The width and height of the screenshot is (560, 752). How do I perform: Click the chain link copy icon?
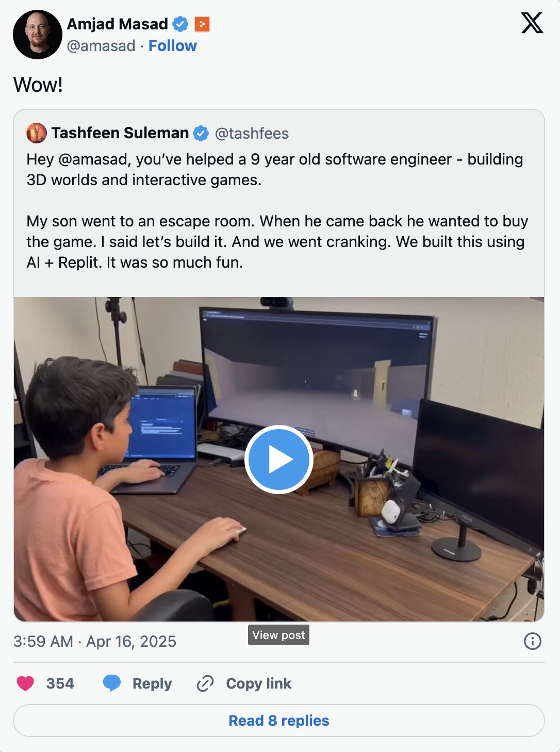tap(205, 683)
